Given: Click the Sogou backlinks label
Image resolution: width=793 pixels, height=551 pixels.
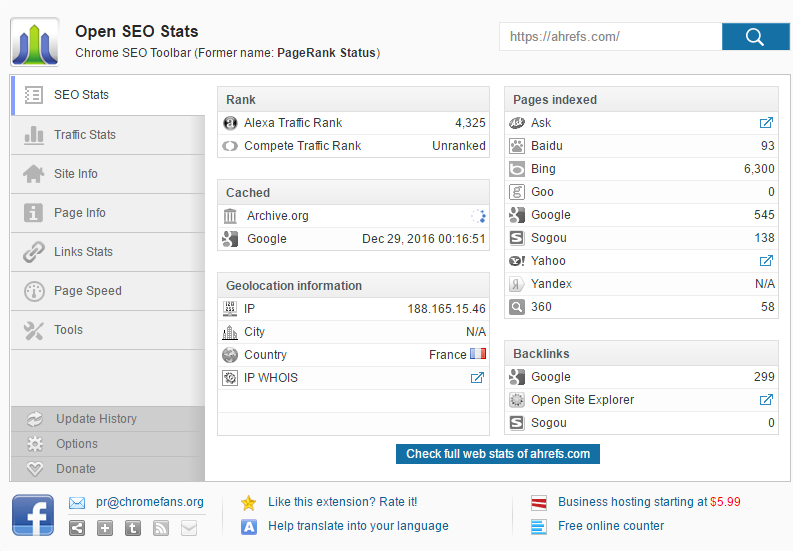Looking at the screenshot, I should coord(549,423).
